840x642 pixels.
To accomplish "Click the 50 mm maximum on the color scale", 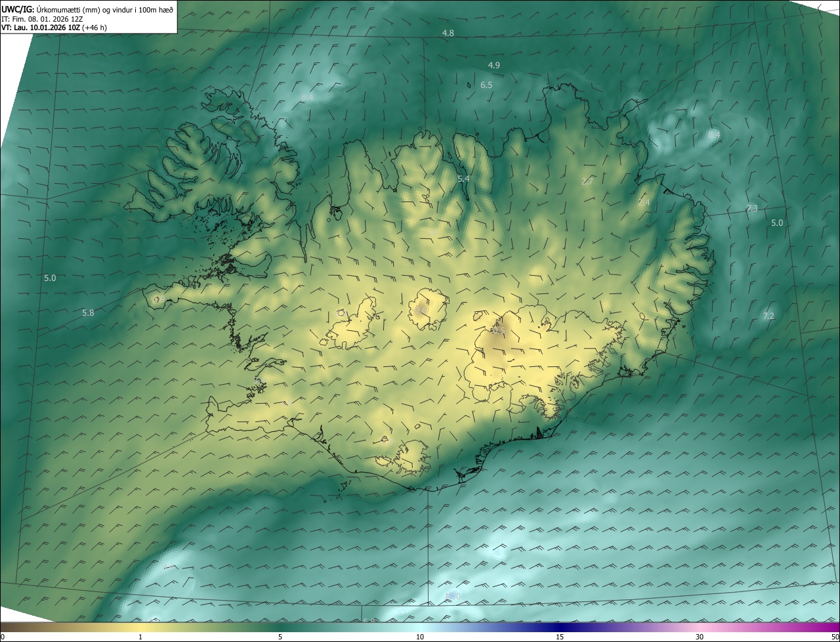I will [x=835, y=637].
